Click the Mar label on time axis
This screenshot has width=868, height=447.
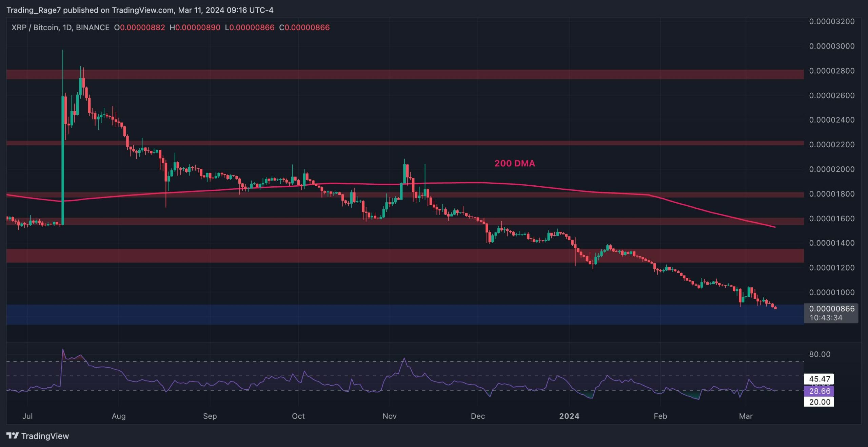[746, 416]
